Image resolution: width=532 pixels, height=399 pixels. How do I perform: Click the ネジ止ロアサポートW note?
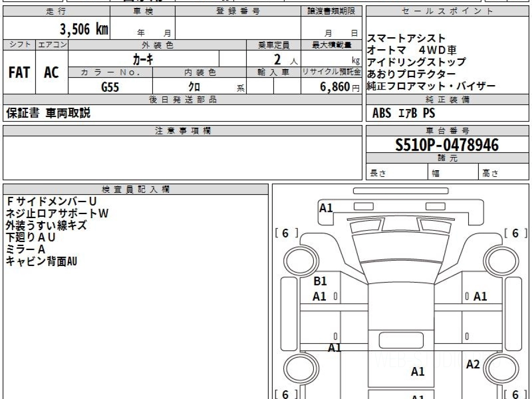pyautogui.click(x=57, y=214)
